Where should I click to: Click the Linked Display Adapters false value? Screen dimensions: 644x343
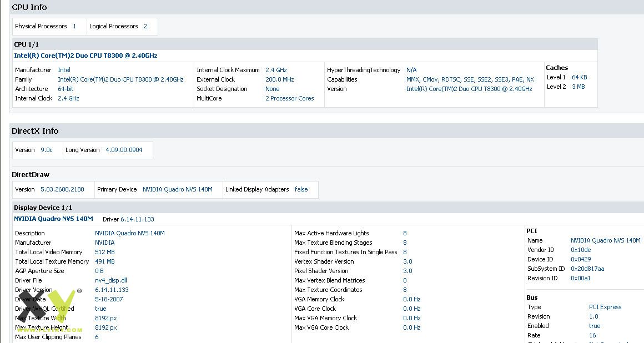tap(301, 189)
